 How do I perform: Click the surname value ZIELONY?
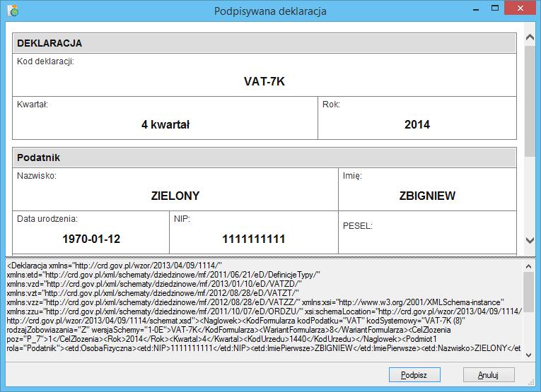tap(175, 196)
